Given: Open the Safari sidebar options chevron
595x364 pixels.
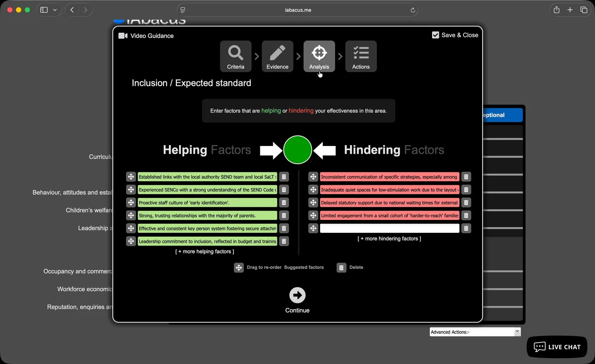Looking at the screenshot, I should pos(55,10).
